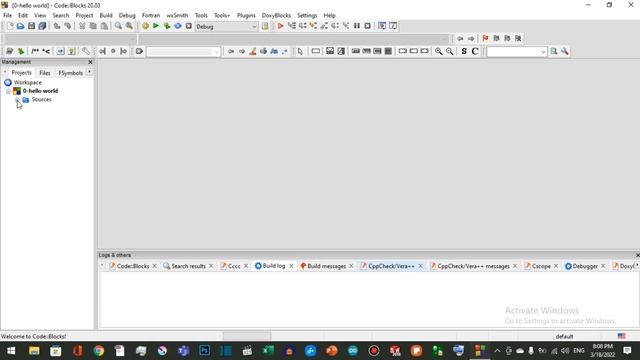Collapse the 0-hello world project node
Screen dimensions: 640x360
(8, 91)
